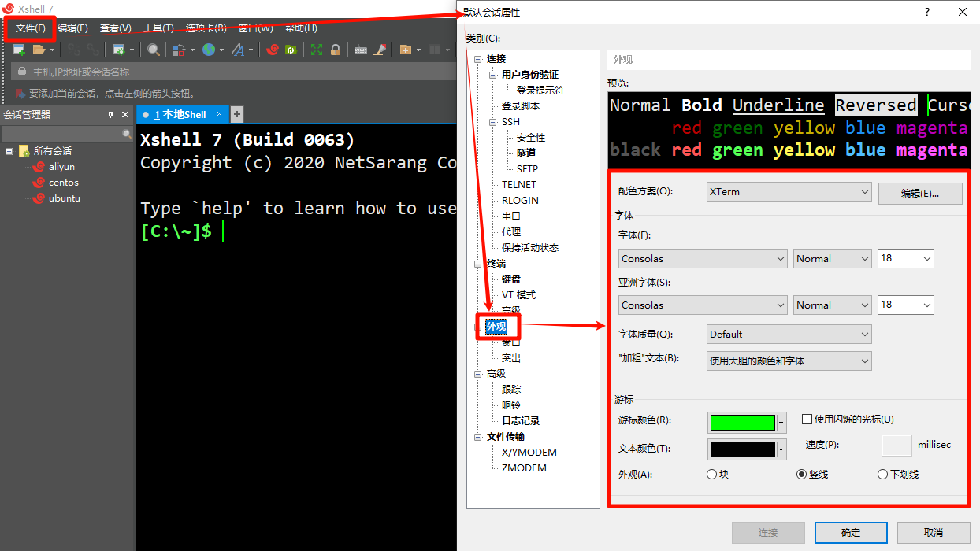This screenshot has height=551, width=980.
Task: Open the 字体质量 Default dropdown
Action: pos(789,334)
